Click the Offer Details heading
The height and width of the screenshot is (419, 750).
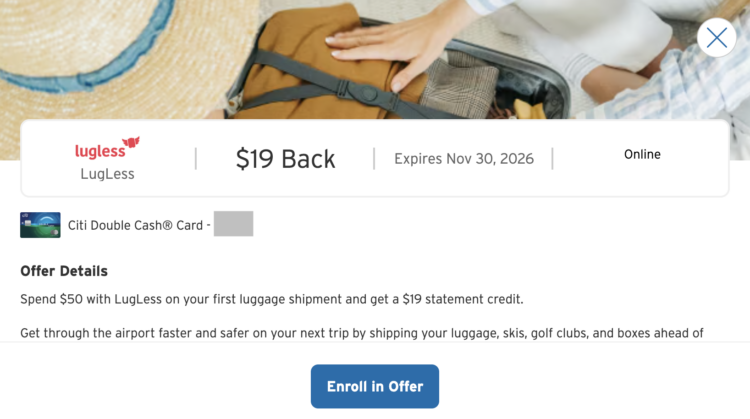coord(64,271)
